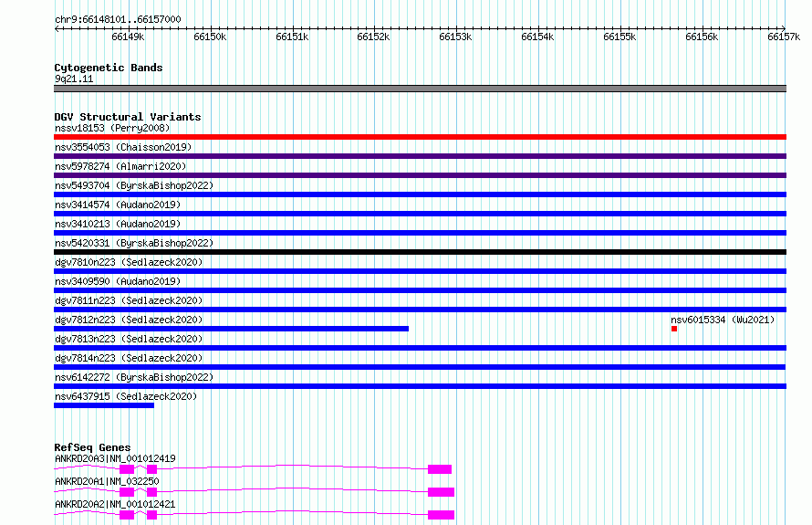Click the blue nsv5493704 variant bar
This screenshot has height=525, width=812.
[x=420, y=194]
